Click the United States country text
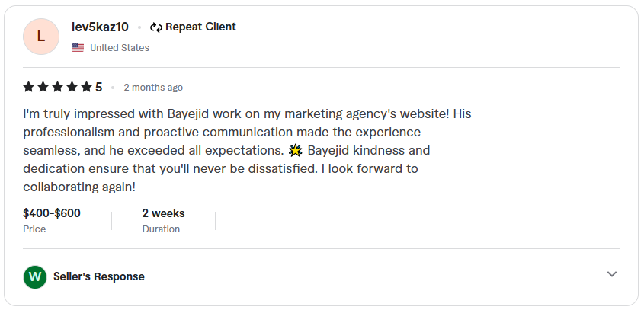644x310 pixels. coord(120,48)
